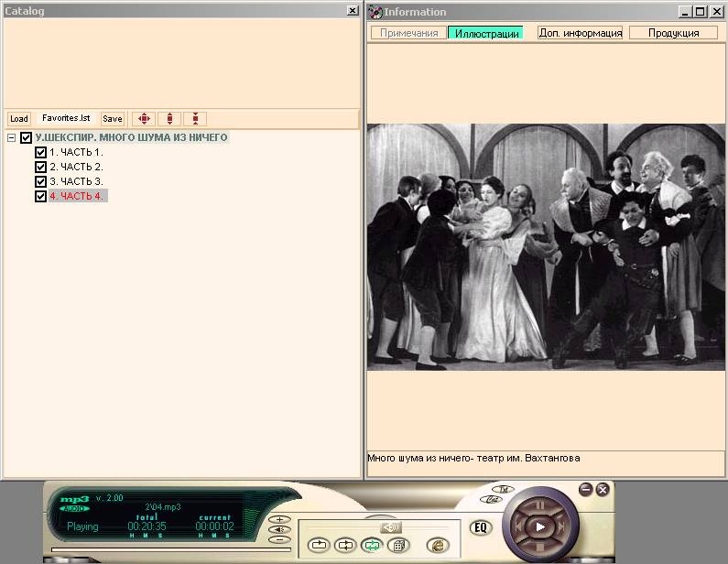Open the Доп. информация tab
Image resolution: width=728 pixels, height=564 pixels.
pos(581,33)
